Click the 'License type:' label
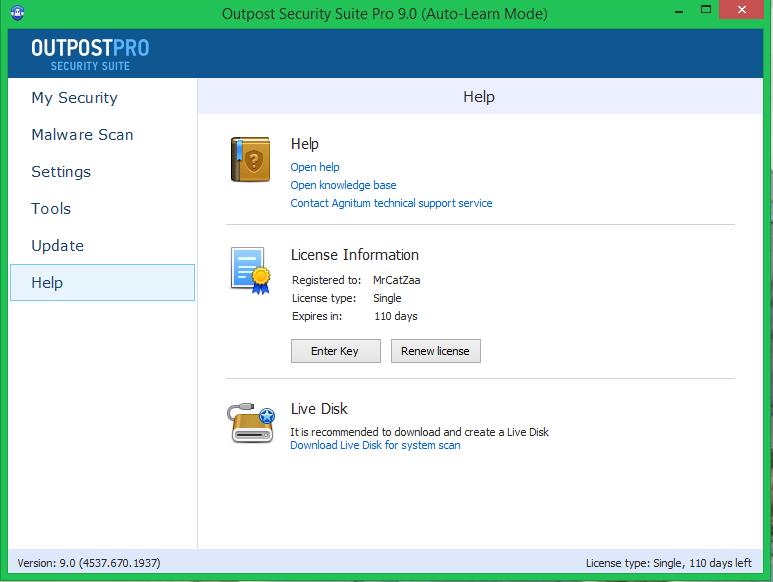 click(x=324, y=298)
